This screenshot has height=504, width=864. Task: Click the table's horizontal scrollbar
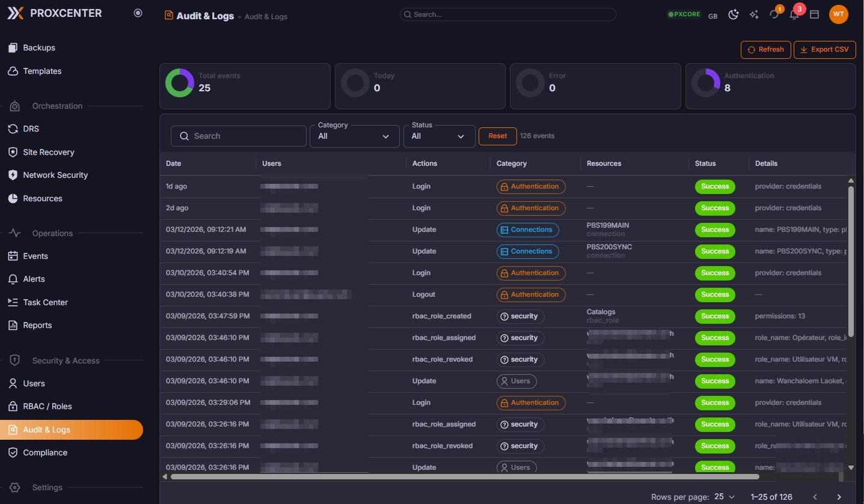click(x=464, y=477)
